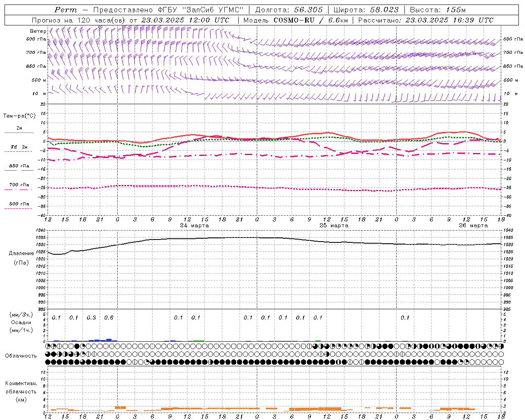
Task: Click the "0.6" precipitation value
Action: click(x=109, y=318)
